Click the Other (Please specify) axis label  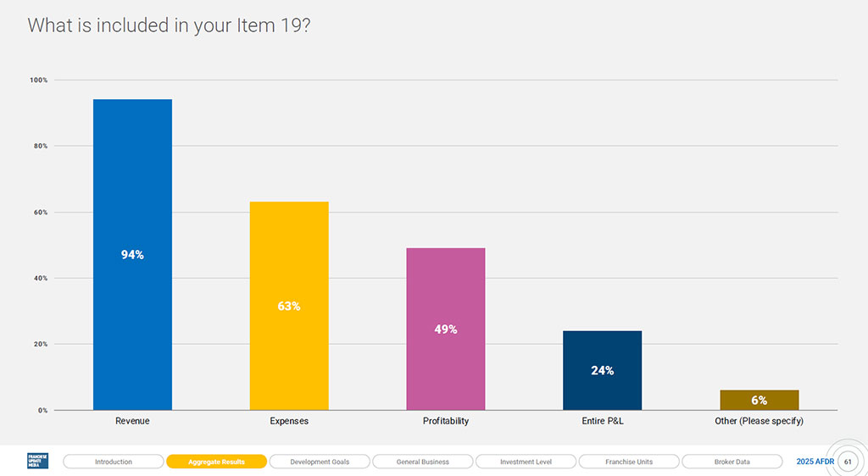(759, 421)
